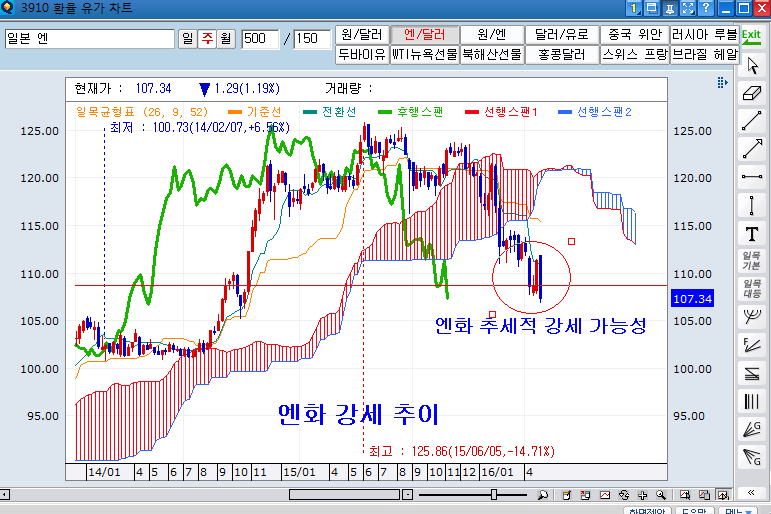Click the magnifier icon beside zoom slider
This screenshot has width=771, height=514.
542,495
